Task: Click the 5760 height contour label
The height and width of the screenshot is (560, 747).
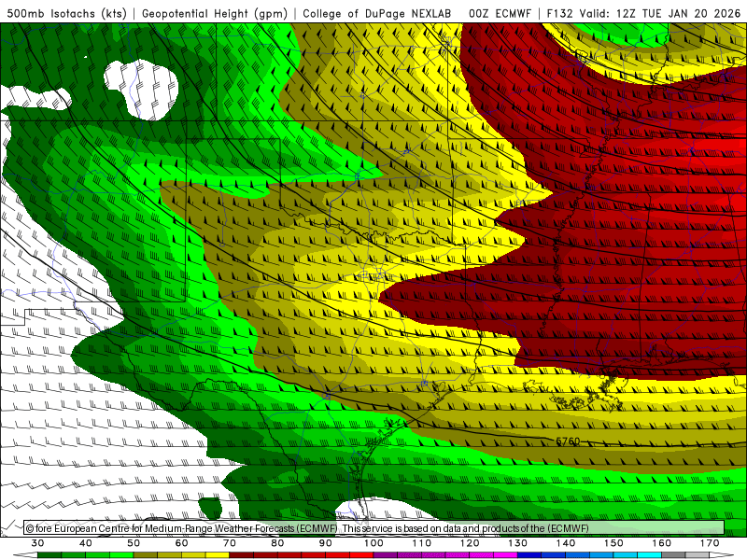Action: [568, 441]
